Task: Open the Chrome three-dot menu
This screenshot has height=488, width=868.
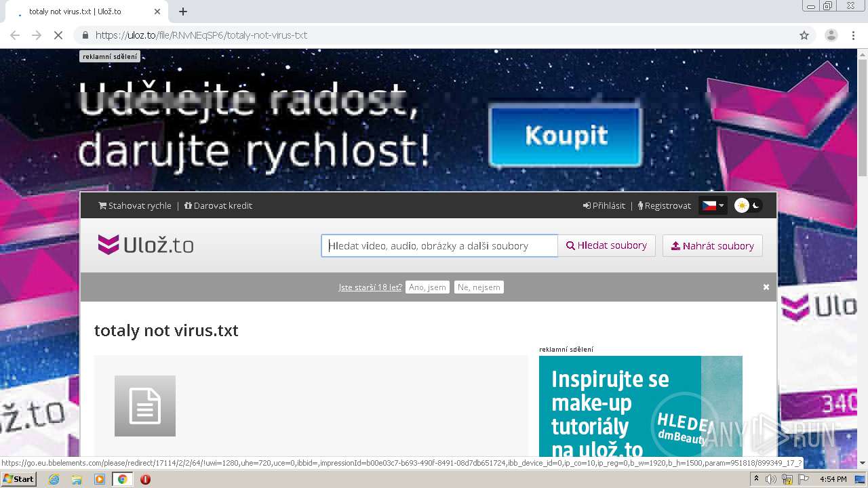Action: [x=853, y=35]
